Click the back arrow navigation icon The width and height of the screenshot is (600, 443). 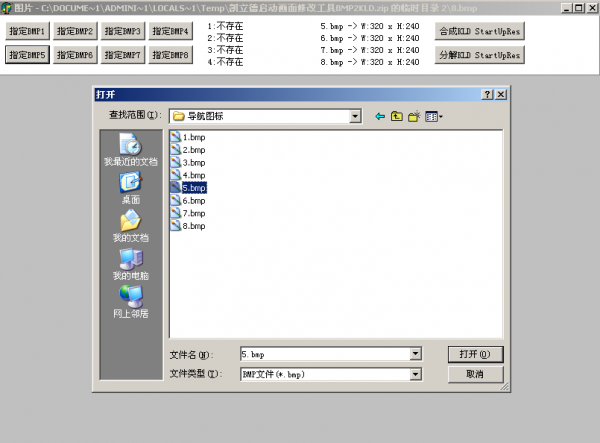pos(380,116)
